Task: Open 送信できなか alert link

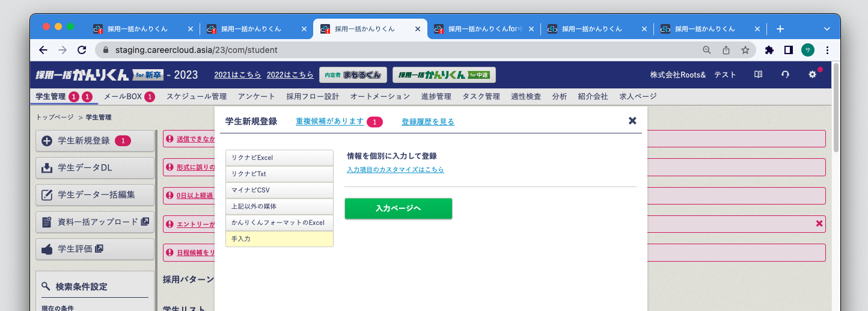Action: tap(195, 139)
